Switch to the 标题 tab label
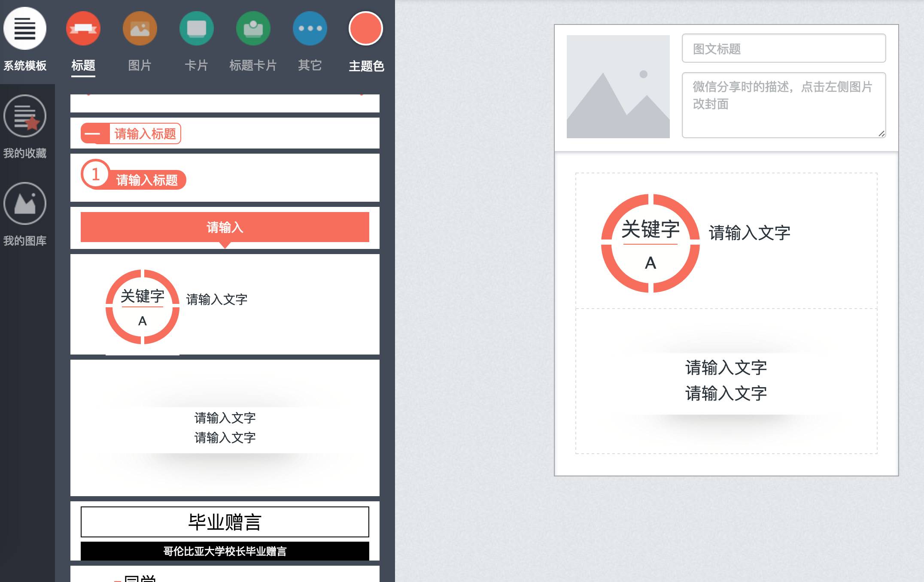The image size is (924, 582). click(83, 66)
